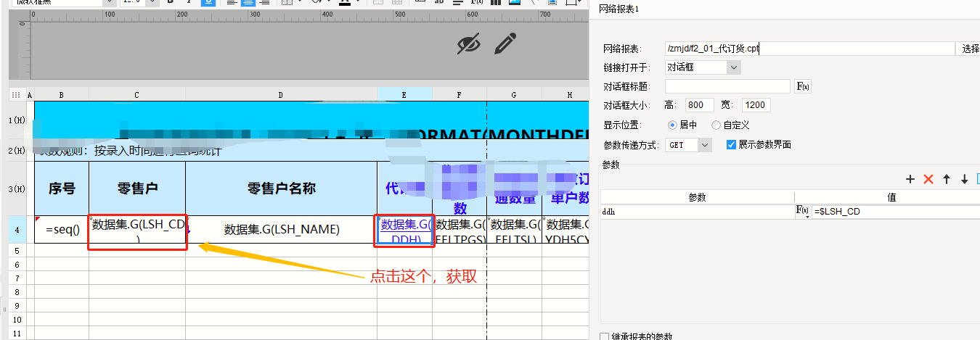This screenshot has height=340, width=980.
Task: Select the 数据集.G(LSH_CD) cell
Action: [x=137, y=229]
